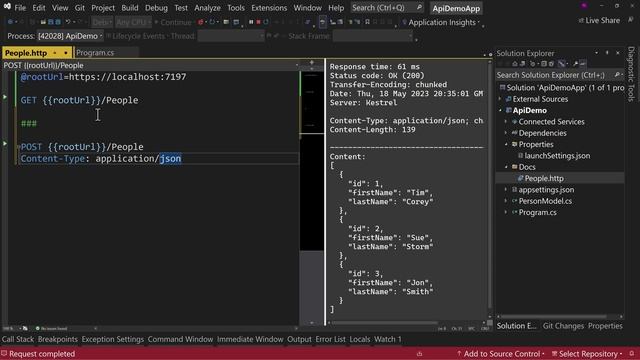Click the Live Share button
The width and height of the screenshot is (640, 360).
coord(599,20)
